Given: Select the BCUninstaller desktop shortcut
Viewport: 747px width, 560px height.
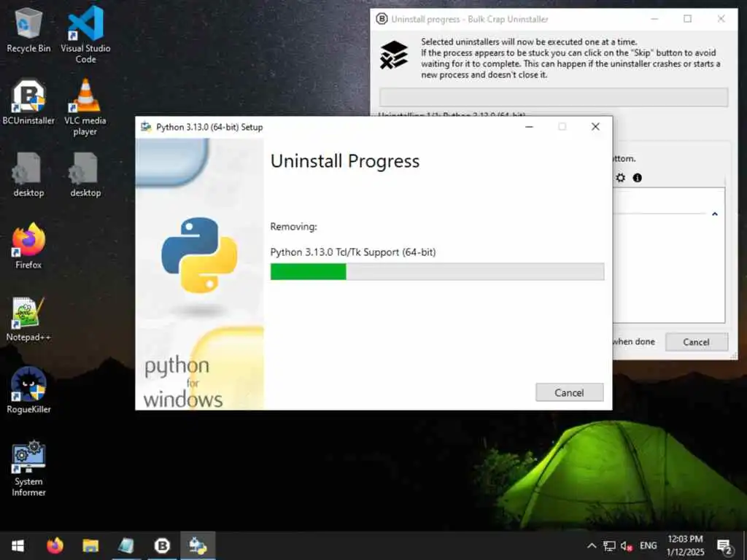Looking at the screenshot, I should point(28,102).
